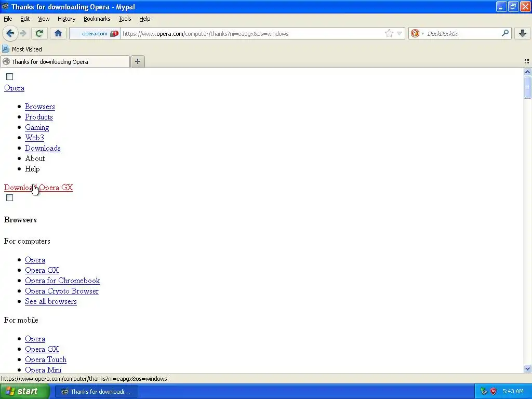532x399 pixels.
Task: Click the safely remove hardware tray icon
Action: point(484,392)
